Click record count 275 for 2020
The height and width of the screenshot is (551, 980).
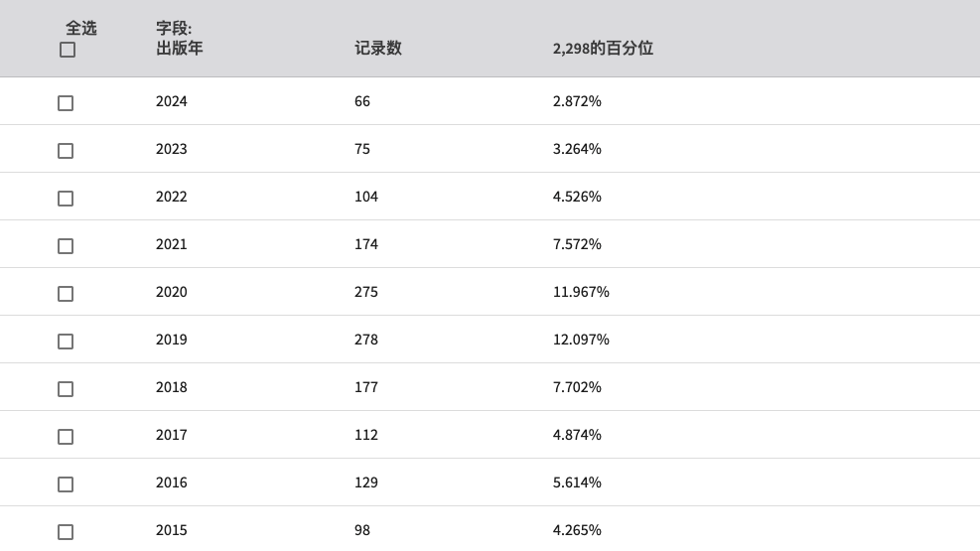[x=366, y=292]
